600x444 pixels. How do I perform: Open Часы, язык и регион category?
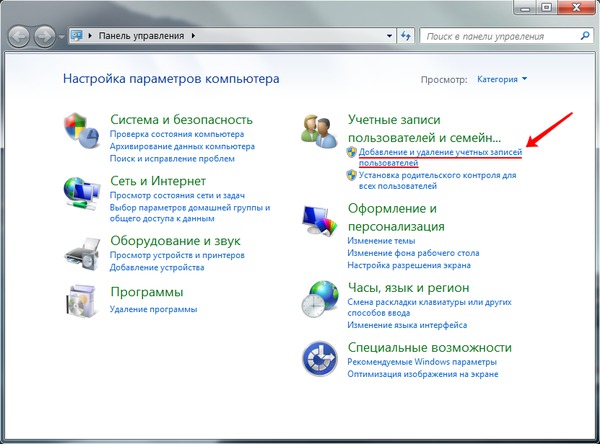(408, 287)
